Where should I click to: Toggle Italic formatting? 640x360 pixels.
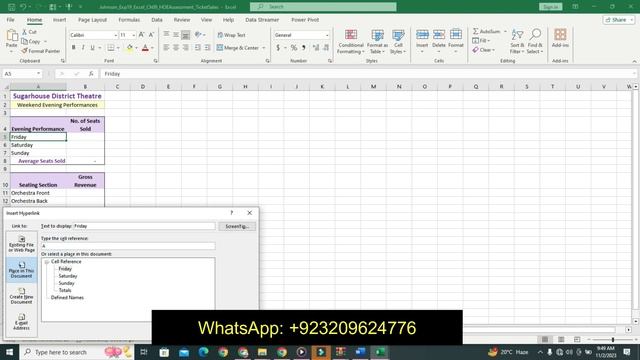[83, 48]
